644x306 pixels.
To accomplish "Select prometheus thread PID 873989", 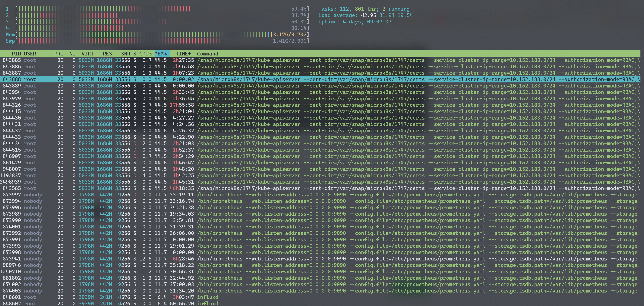I will tap(320, 214).
